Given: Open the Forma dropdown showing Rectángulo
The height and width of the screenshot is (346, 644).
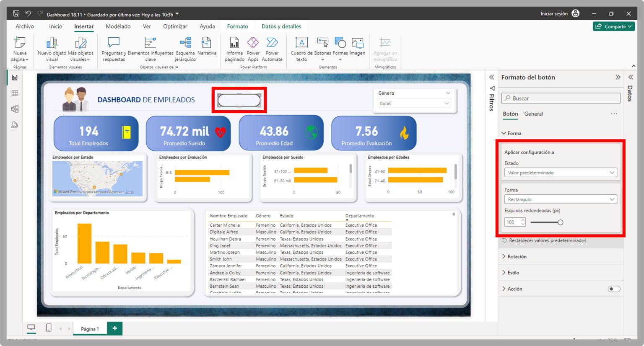Looking at the screenshot, I should 561,199.
